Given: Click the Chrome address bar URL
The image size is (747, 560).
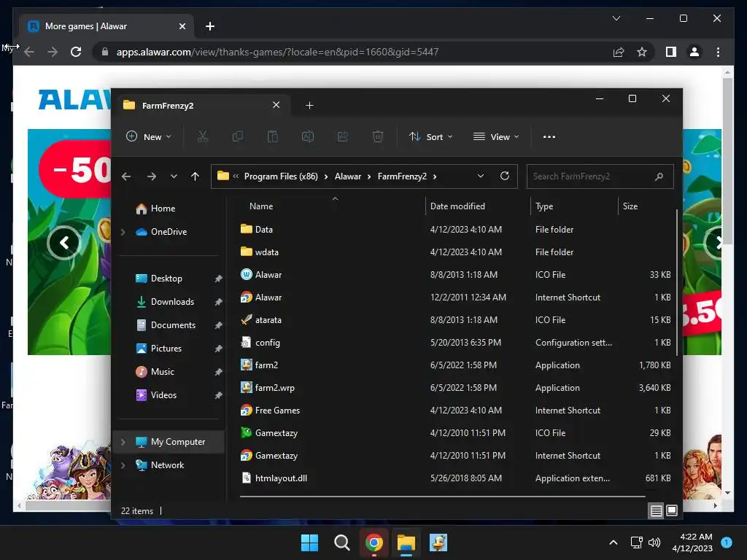Looking at the screenshot, I should point(277,52).
